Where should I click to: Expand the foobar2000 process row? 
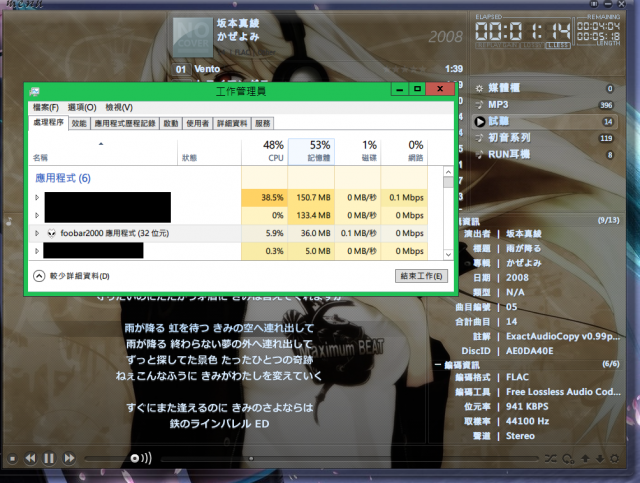pyautogui.click(x=37, y=233)
